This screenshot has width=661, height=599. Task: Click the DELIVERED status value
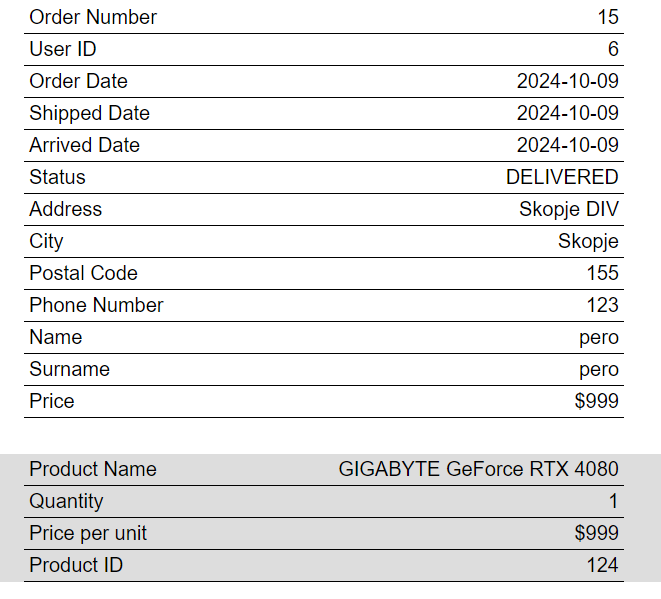click(x=562, y=177)
